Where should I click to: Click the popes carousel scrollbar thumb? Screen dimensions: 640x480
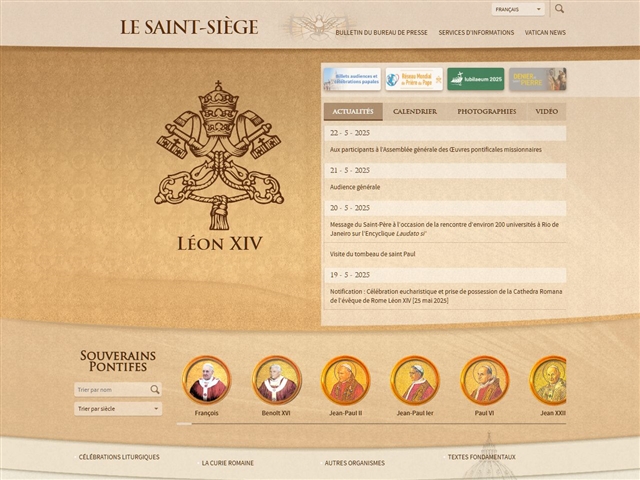(x=184, y=424)
